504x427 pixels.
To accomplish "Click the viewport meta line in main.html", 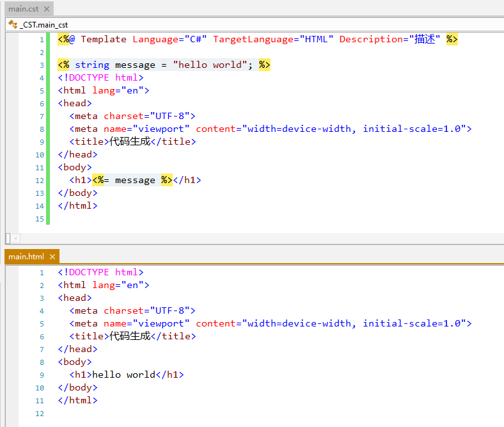I will 271,324.
